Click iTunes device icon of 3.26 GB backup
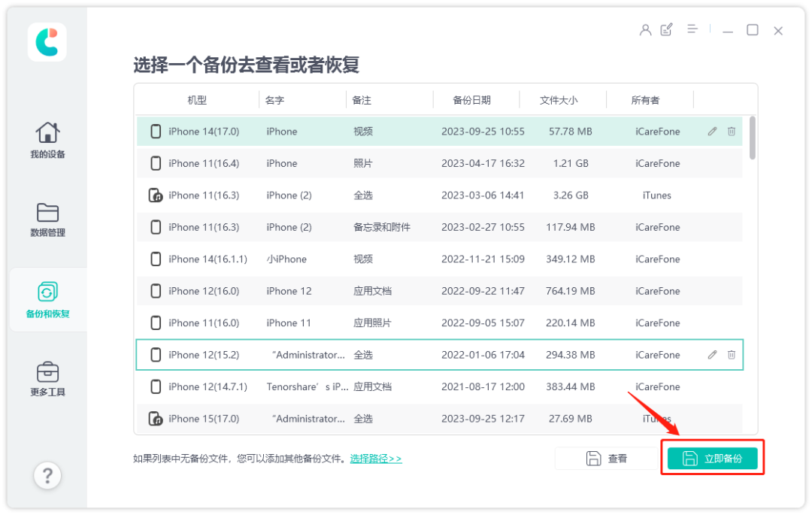Screen dimensions: 812x515 pyautogui.click(x=156, y=195)
